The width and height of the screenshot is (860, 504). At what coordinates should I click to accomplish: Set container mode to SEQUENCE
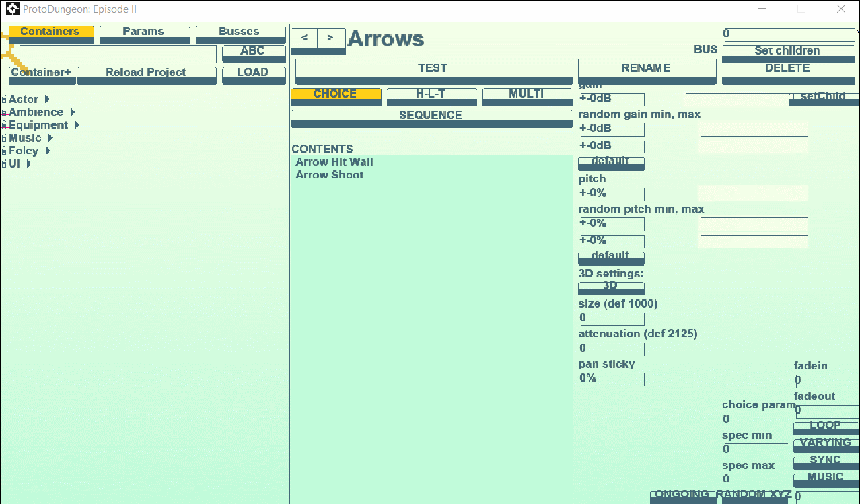point(431,118)
